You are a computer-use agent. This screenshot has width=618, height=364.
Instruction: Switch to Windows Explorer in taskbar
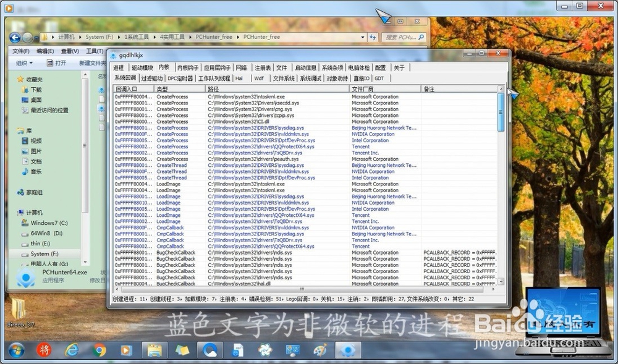click(x=154, y=350)
